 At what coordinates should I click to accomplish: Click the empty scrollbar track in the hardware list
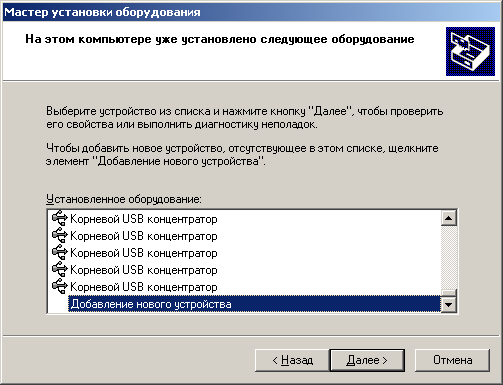448,258
